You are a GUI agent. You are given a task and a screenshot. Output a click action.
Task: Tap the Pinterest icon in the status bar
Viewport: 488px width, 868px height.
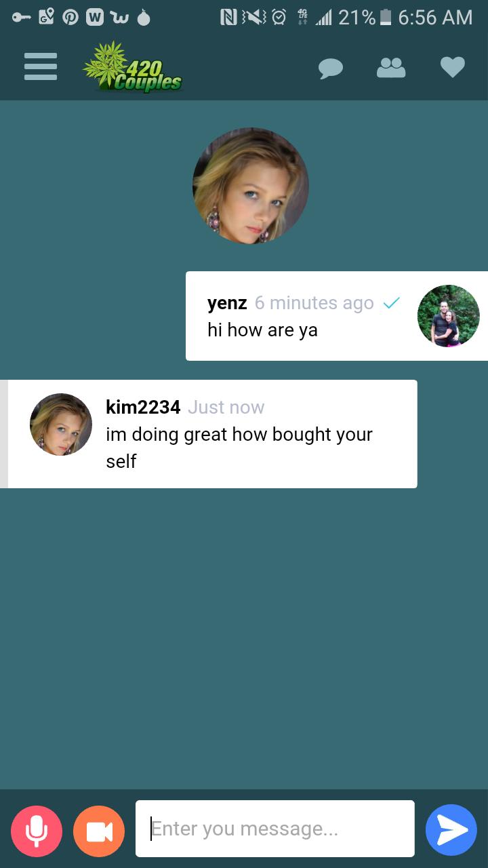point(70,18)
